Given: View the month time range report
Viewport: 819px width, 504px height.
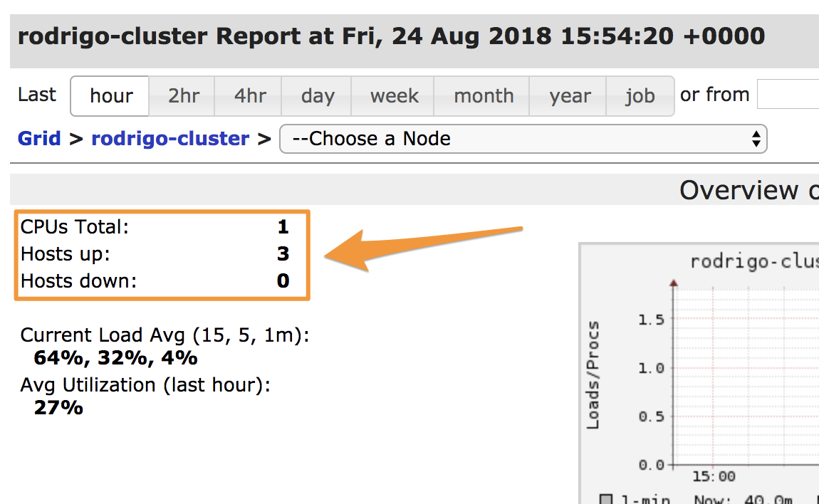Looking at the screenshot, I should pyautogui.click(x=484, y=96).
